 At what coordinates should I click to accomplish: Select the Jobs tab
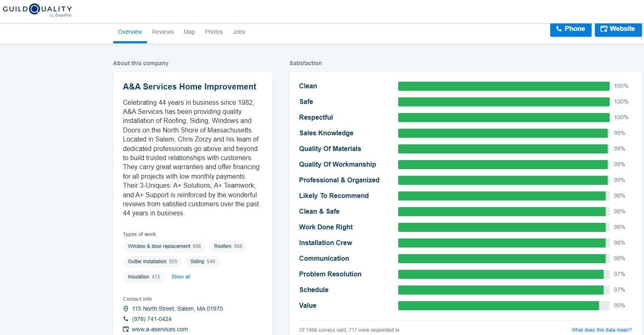(x=239, y=32)
